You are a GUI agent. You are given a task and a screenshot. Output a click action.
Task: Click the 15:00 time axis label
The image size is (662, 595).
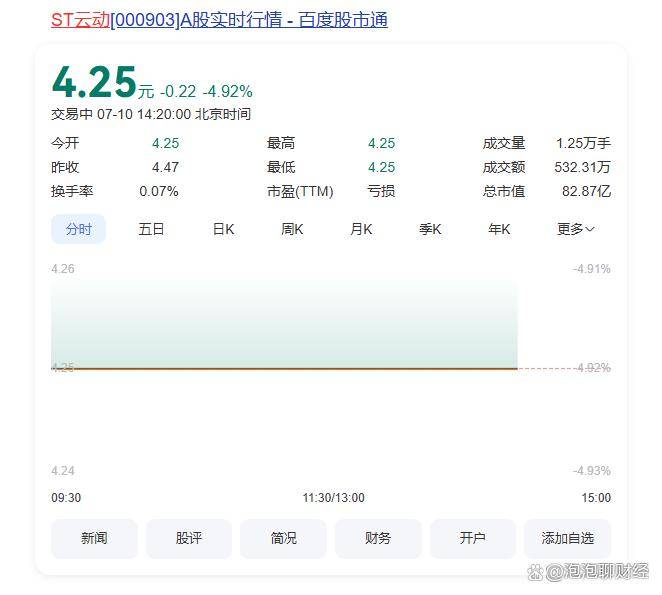tap(596, 497)
